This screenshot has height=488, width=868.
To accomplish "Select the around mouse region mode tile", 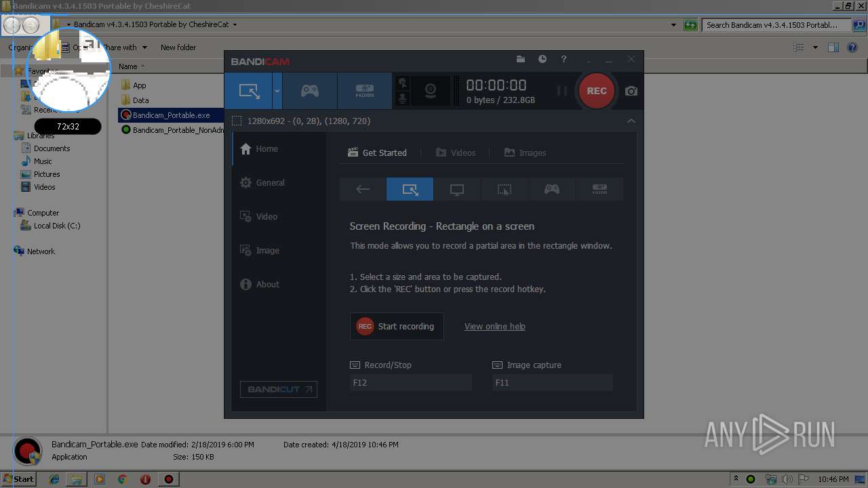I will 505,189.
